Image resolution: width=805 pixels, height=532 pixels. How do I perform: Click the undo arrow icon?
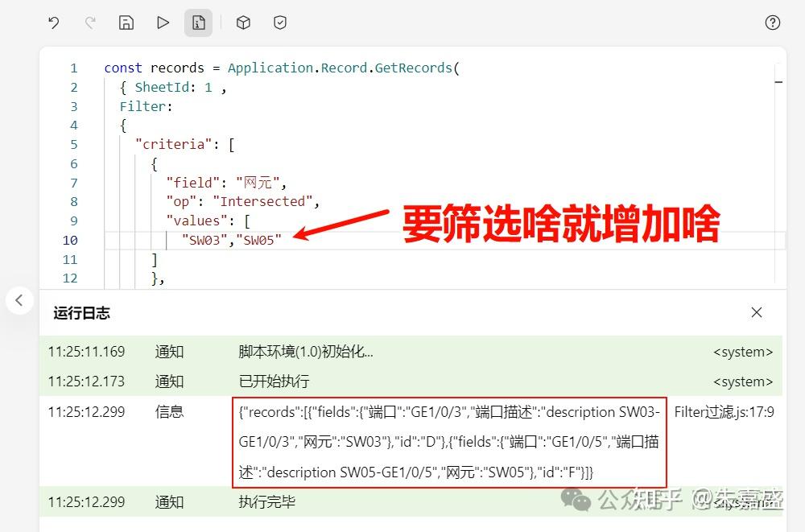pyautogui.click(x=54, y=23)
